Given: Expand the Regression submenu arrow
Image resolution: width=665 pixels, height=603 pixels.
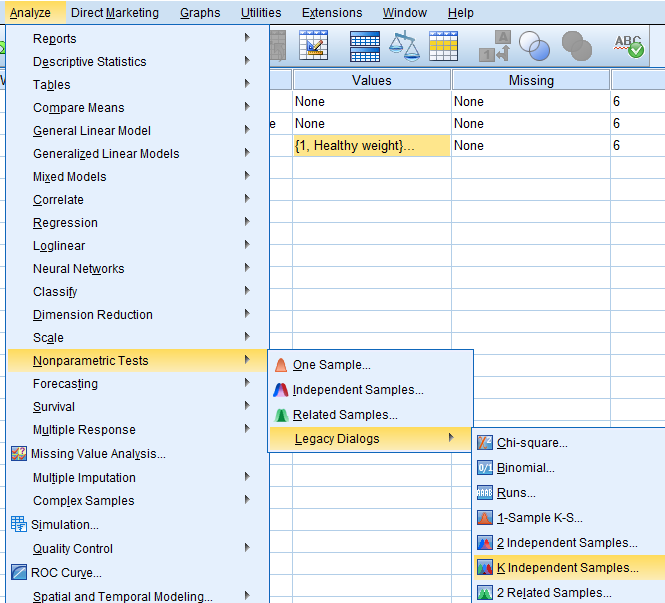Looking at the screenshot, I should coord(247,222).
